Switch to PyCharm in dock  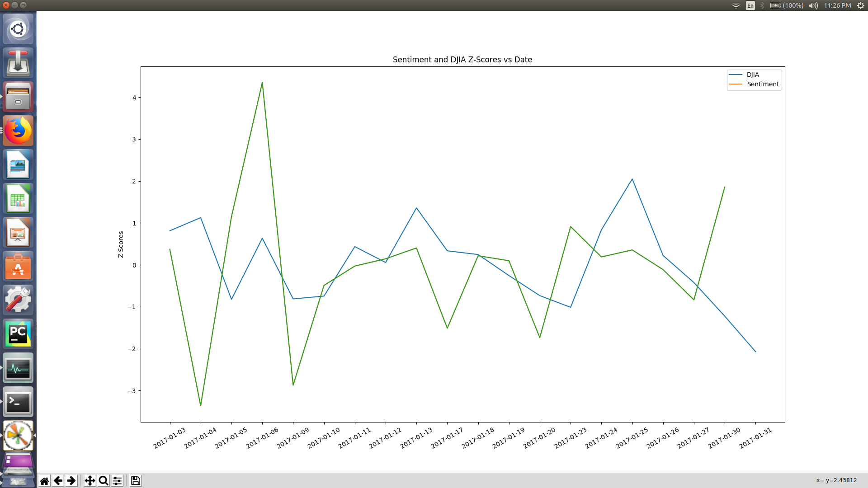pos(18,334)
